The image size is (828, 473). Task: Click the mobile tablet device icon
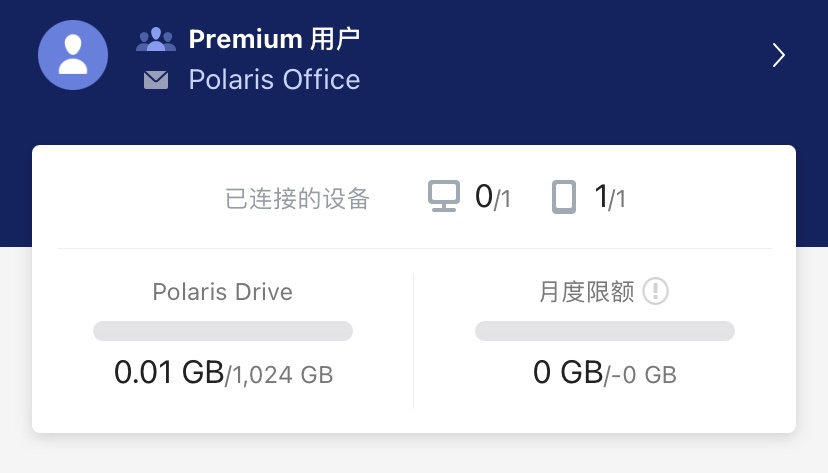(564, 197)
